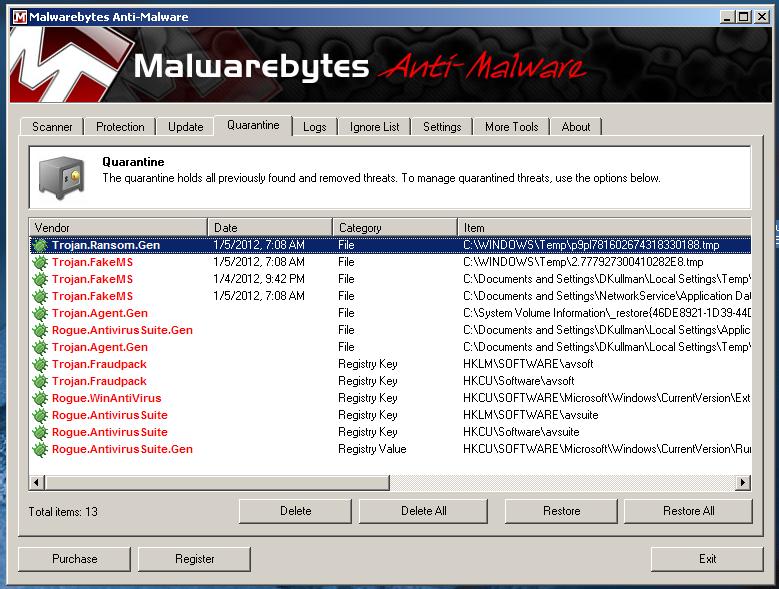Click the HKCU\Software\avsoft item text
Viewport: 779px width, 589px height.
click(x=519, y=381)
